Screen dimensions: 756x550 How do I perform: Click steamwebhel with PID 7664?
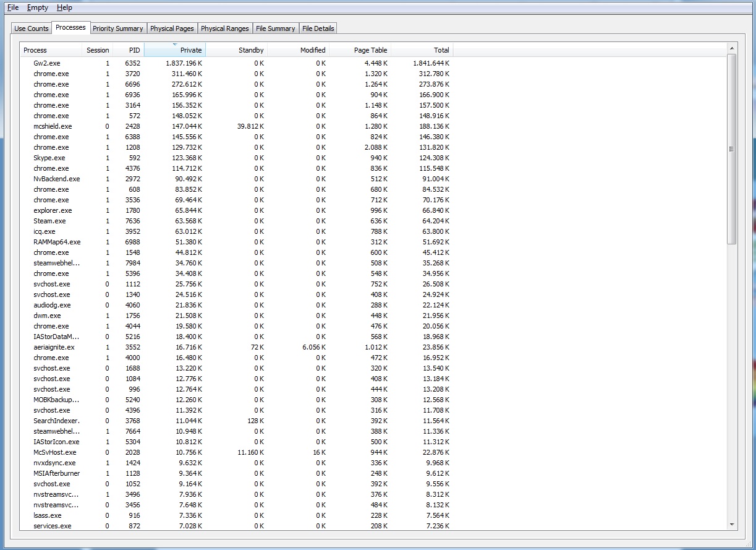[57, 431]
